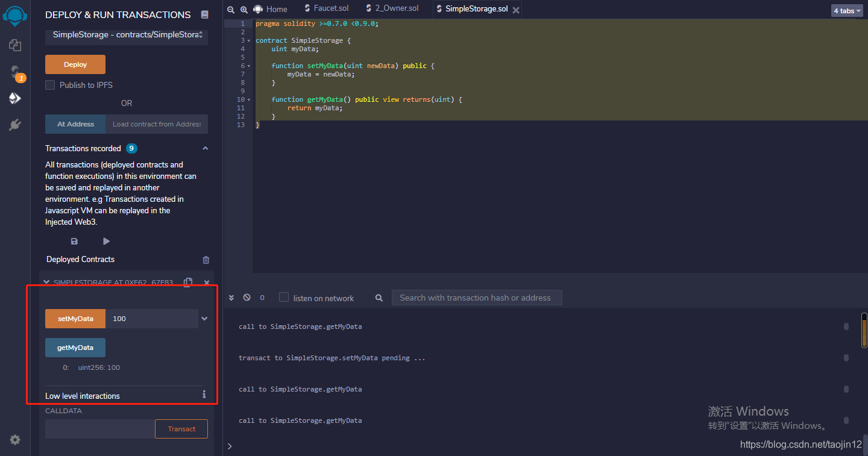This screenshot has width=868, height=456.
Task: Click the CALLDATA input field
Action: click(100, 429)
